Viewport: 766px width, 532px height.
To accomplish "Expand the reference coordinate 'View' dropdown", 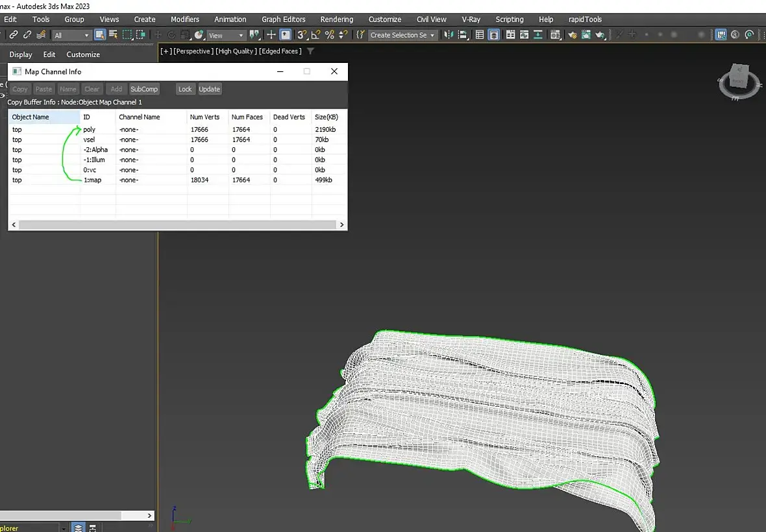I will 226,36.
